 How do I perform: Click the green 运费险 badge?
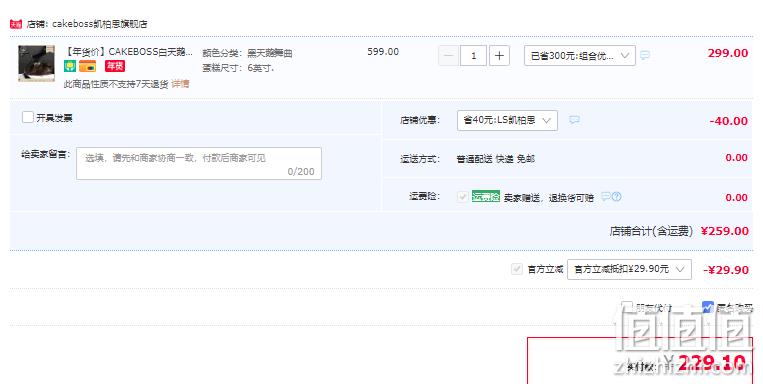(486, 197)
